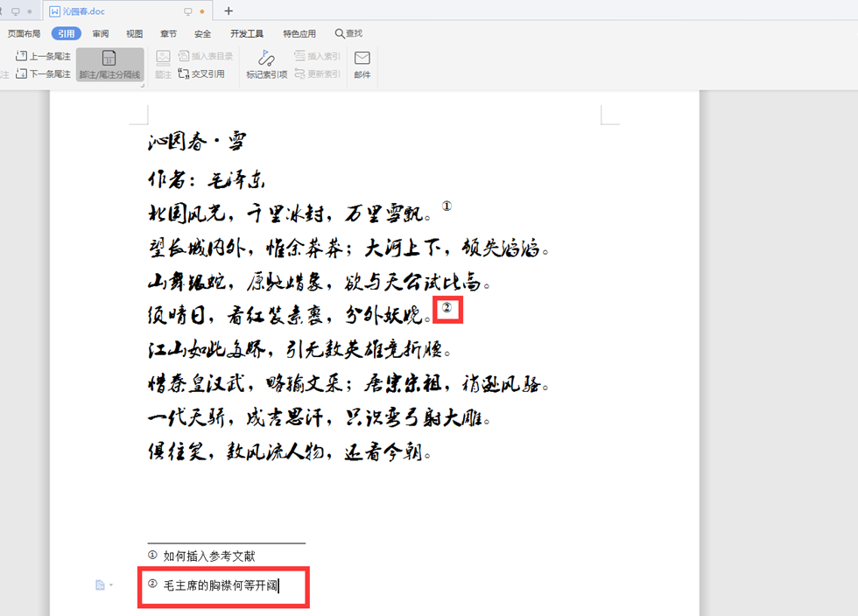The image size is (858, 616).
Task: Select the 引用 ribbon tab
Action: point(67,34)
